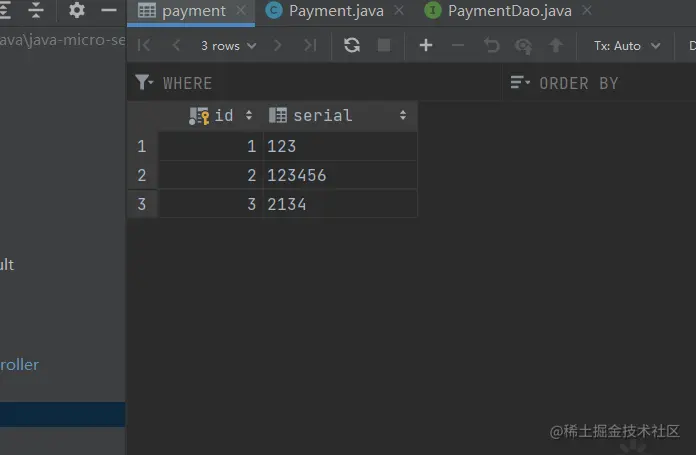This screenshot has height=455, width=696.
Task: Select the id cell in row 2
Action: click(211, 175)
